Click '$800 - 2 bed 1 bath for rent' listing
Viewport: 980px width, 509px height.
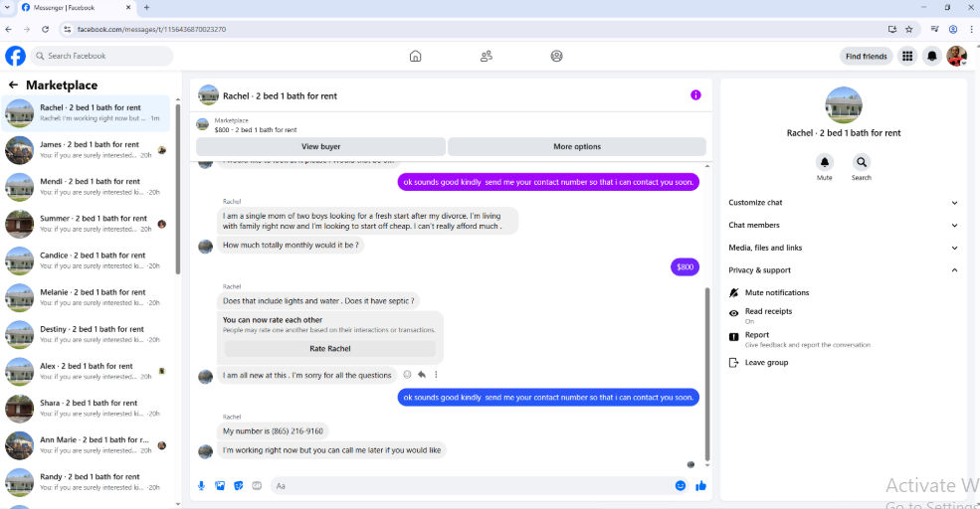[x=256, y=130]
